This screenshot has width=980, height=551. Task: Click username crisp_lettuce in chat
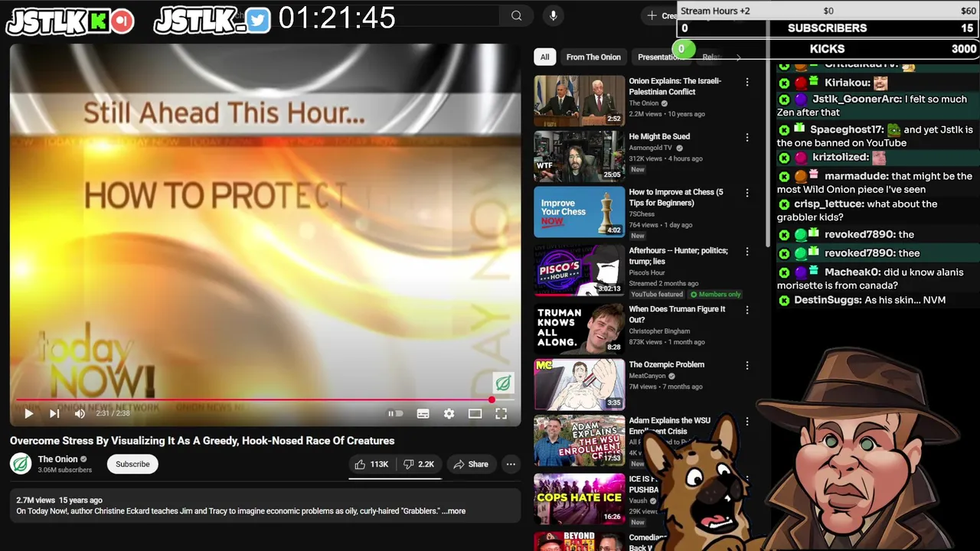[828, 204]
